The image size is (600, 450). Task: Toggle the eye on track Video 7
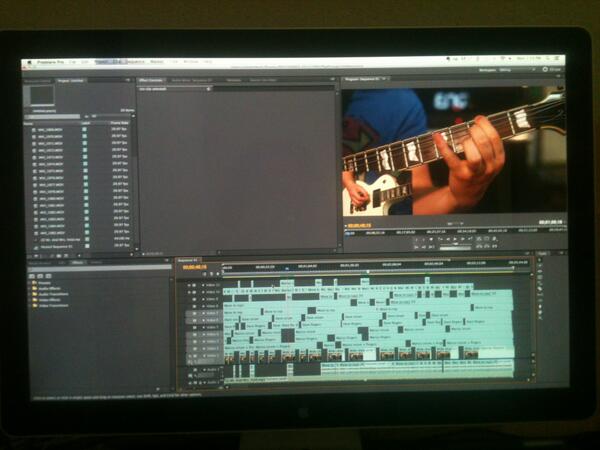(189, 313)
